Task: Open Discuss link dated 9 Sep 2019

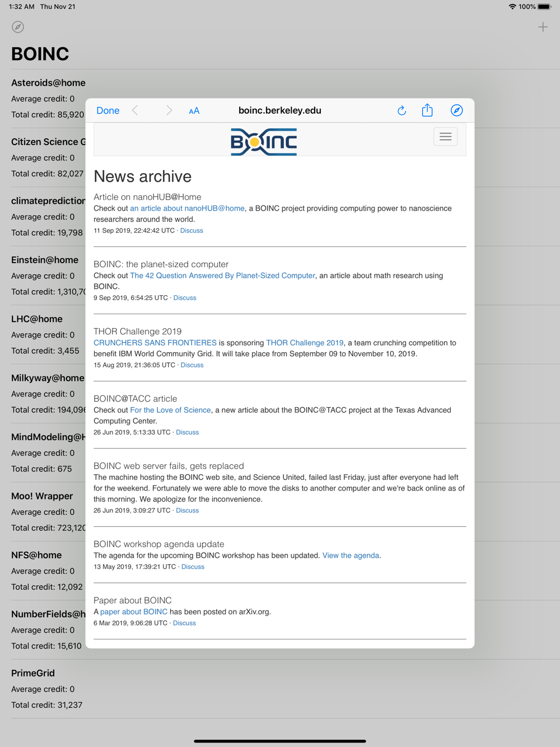Action: click(x=185, y=298)
